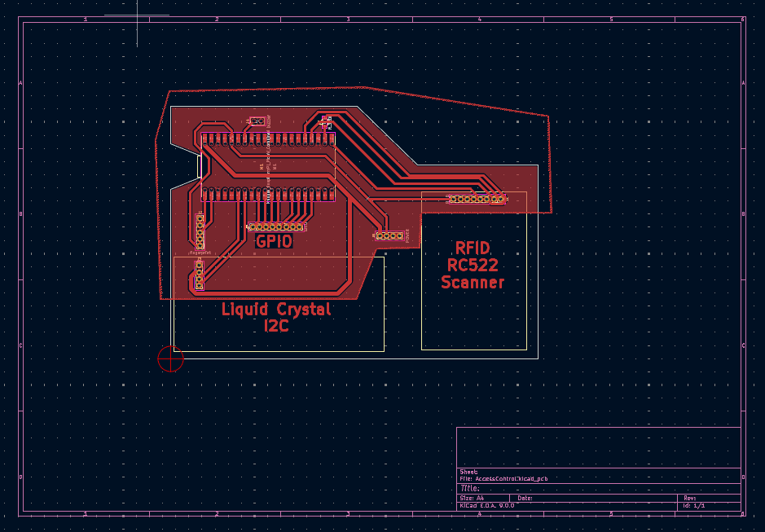This screenshot has height=532, width=765.
Task: Select the 4-pin Power connector footprint
Action: pos(389,235)
